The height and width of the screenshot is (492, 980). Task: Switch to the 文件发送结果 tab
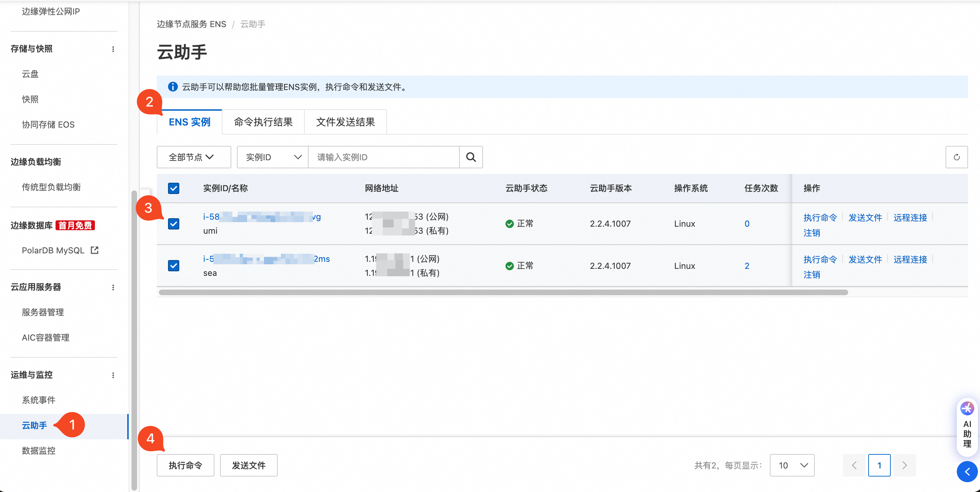(x=345, y=122)
